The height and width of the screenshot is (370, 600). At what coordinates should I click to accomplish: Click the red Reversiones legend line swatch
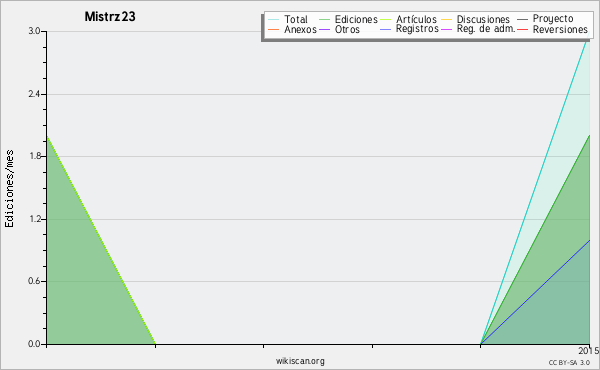tap(522, 29)
